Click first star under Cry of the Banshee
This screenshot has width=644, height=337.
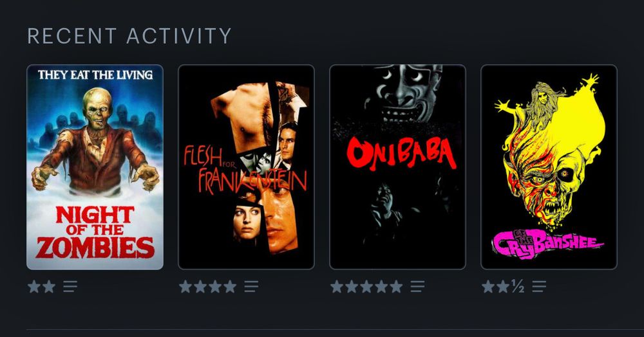tap(488, 287)
